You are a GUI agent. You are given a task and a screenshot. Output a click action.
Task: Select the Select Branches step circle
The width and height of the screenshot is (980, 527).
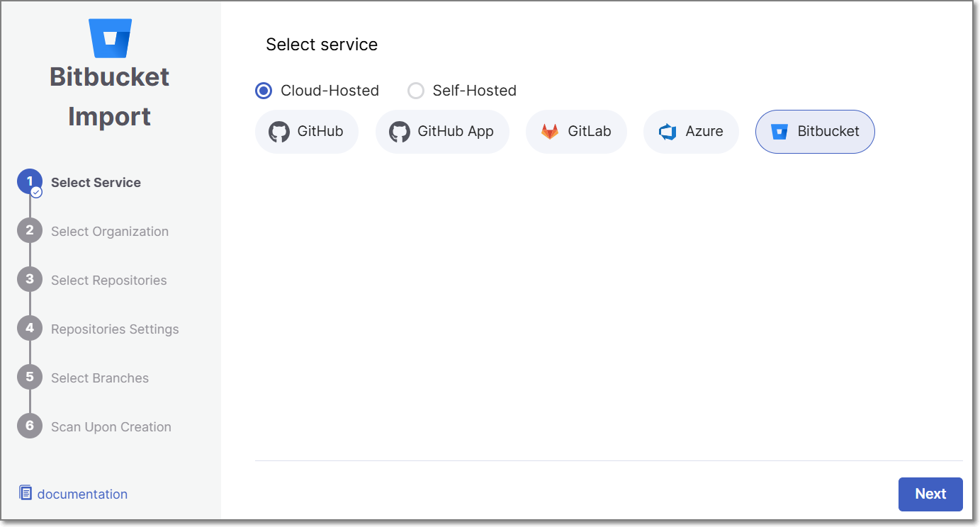[29, 377]
